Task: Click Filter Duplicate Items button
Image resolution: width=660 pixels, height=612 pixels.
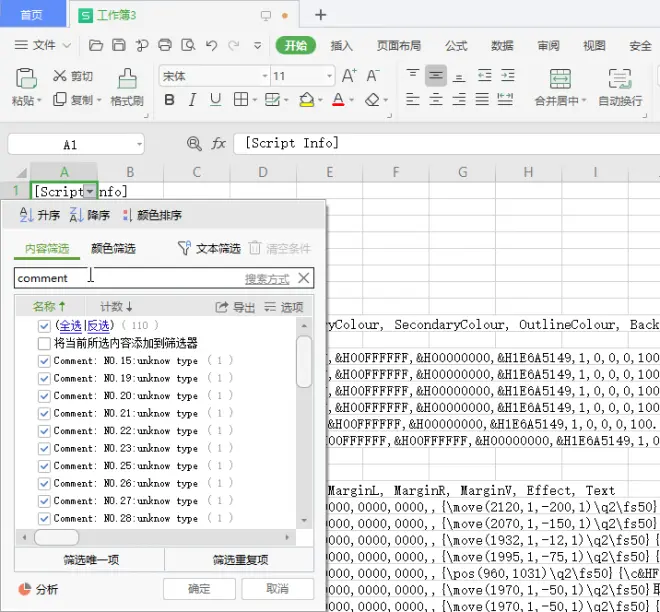Action: (x=240, y=559)
